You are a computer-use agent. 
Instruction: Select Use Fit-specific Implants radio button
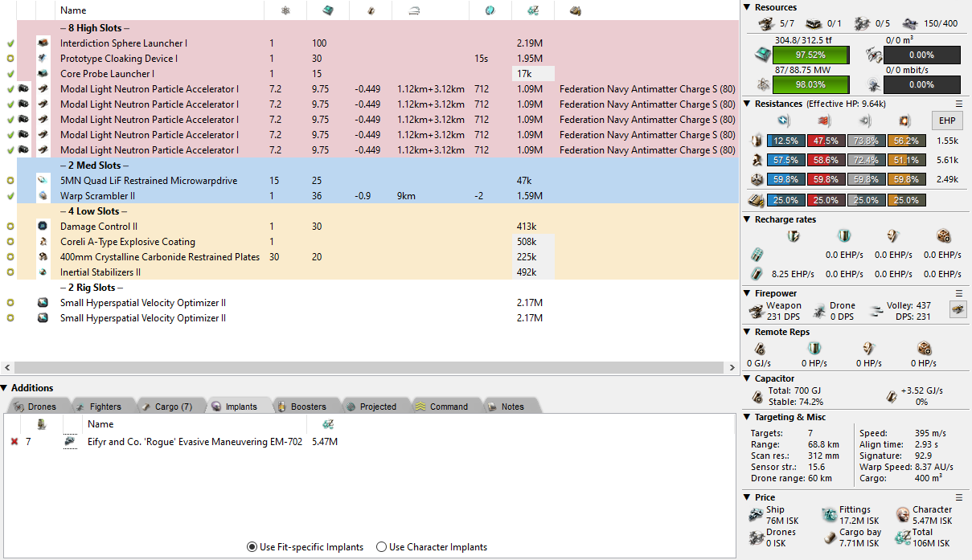(x=252, y=547)
